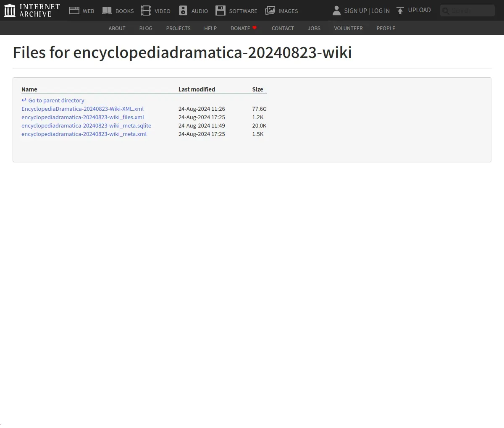Screen dimensions: 504x428
Task: Focus the Search input field
Action: (467, 10)
